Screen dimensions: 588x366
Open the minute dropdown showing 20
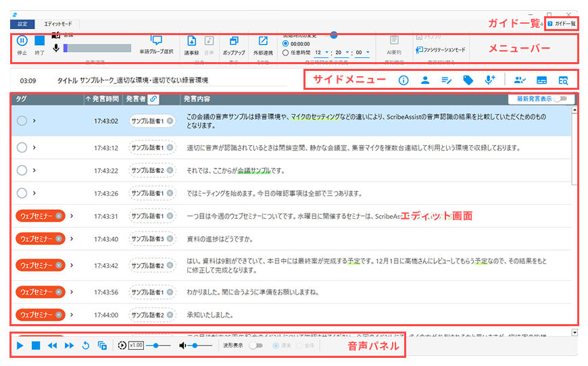tap(342, 53)
